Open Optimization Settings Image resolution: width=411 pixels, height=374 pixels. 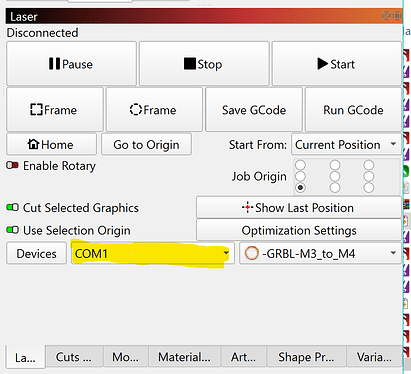(x=299, y=230)
